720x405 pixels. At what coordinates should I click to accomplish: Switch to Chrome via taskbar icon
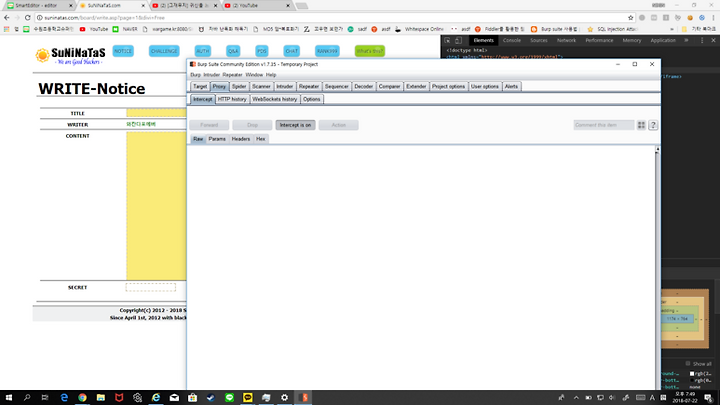click(82, 398)
